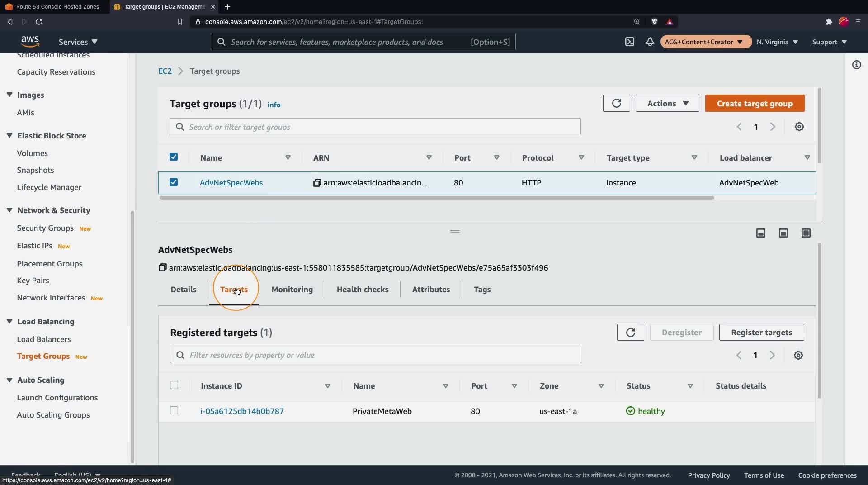This screenshot has height=485, width=868.
Task: Check the i-05a6125db14b0b787 target checkbox
Action: (x=174, y=411)
